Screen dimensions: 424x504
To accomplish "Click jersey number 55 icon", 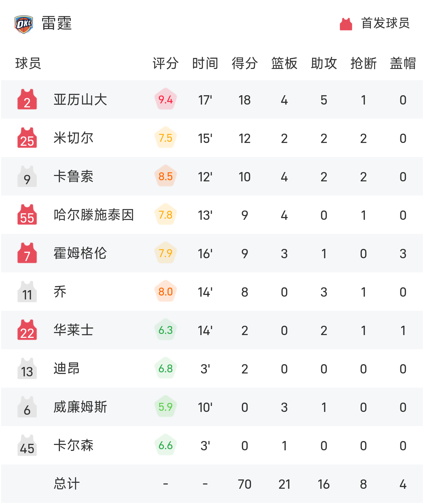I will pos(27,215).
